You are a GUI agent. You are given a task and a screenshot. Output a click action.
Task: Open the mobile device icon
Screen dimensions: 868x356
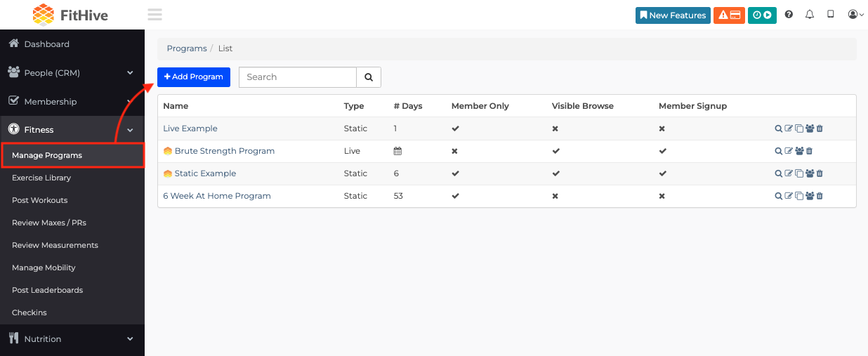[831, 14]
